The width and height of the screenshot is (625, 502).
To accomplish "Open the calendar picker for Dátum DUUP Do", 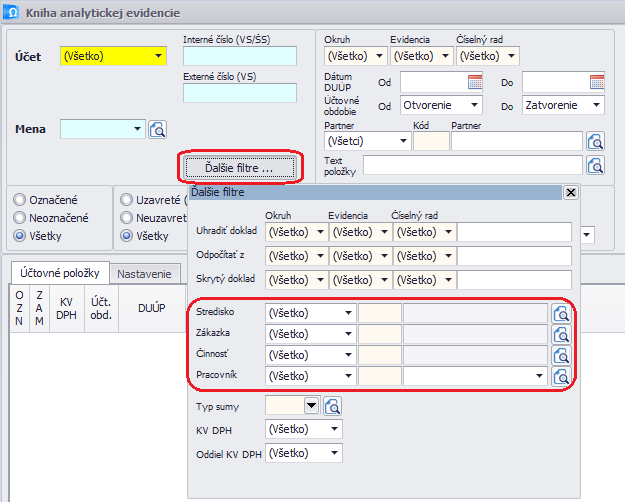I will [x=597, y=82].
